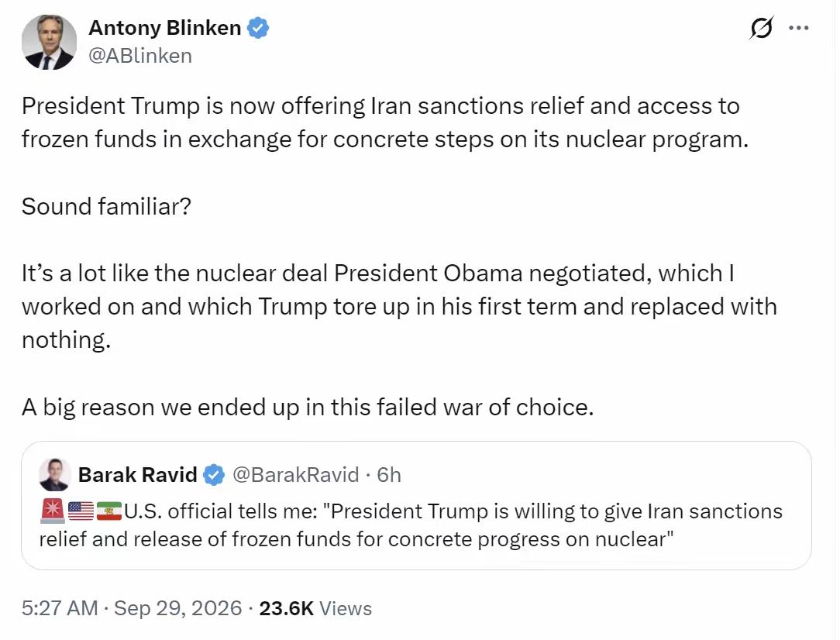The width and height of the screenshot is (840, 640).
Task: Click the red siren emoji in quoted tweet
Action: 53,511
